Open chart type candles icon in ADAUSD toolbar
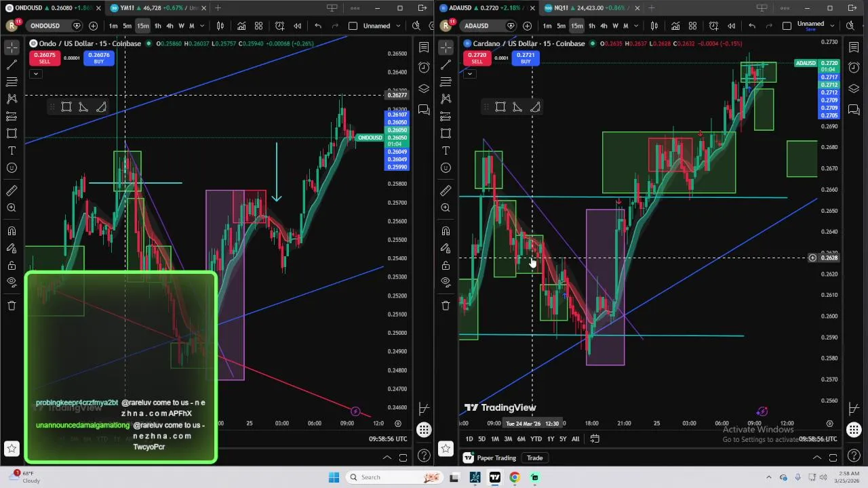Image resolution: width=868 pixels, height=488 pixels. pyautogui.click(x=654, y=26)
